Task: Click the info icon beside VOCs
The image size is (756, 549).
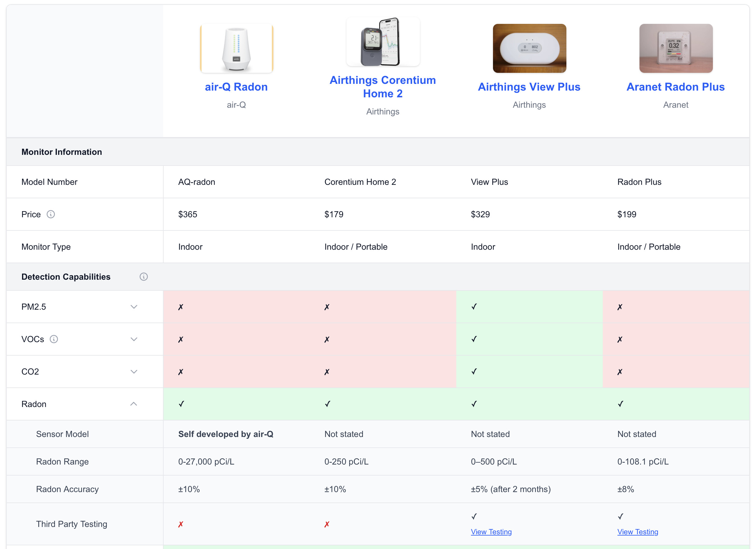Action: coord(54,339)
